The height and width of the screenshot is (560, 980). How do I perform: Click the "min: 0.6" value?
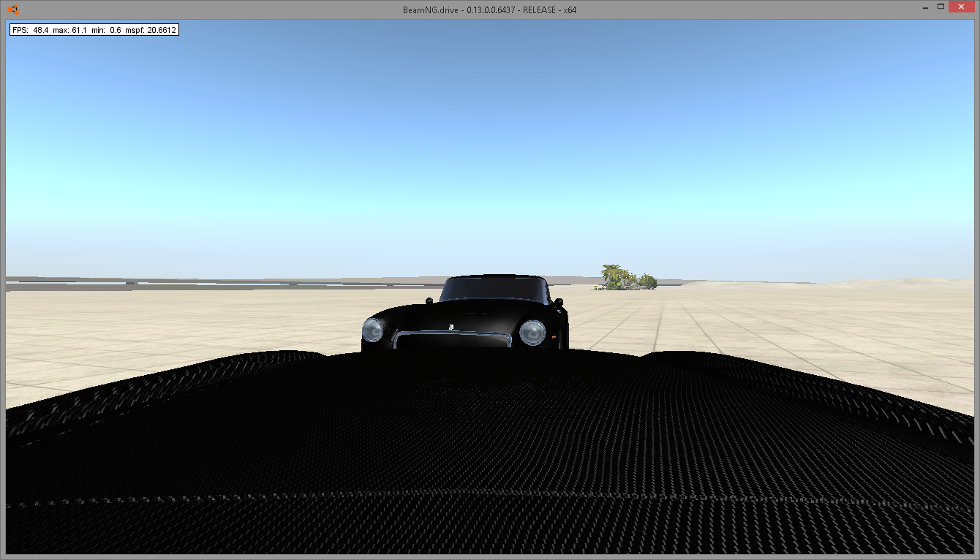pyautogui.click(x=107, y=30)
